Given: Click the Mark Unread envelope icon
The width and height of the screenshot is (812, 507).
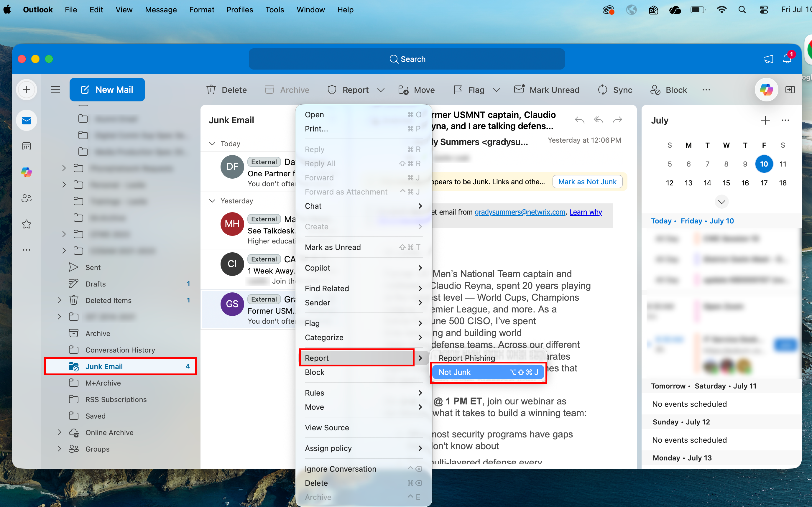Looking at the screenshot, I should 519,90.
